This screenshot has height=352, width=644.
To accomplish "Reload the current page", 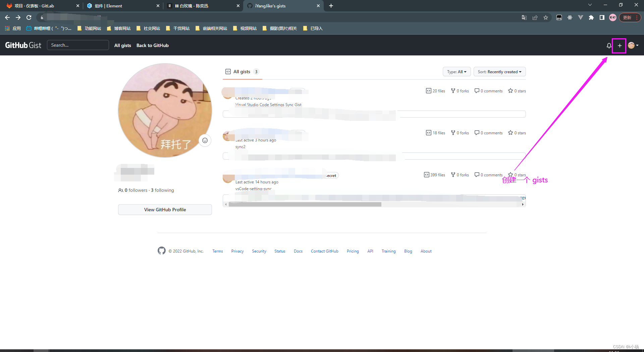I will point(29,17).
